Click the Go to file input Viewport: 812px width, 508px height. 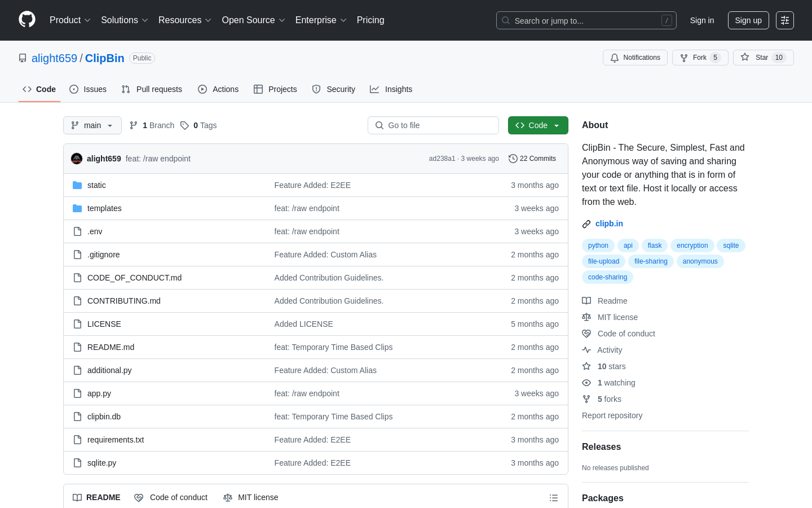(433, 125)
